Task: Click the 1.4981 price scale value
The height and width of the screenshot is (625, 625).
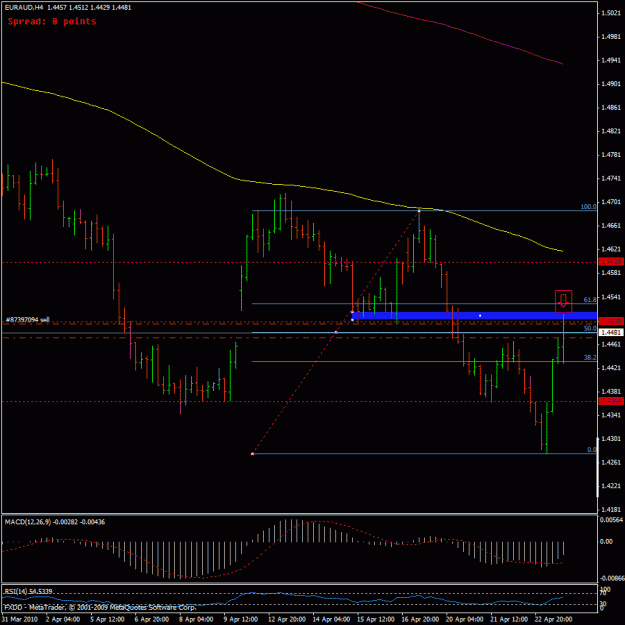Action: click(x=610, y=37)
